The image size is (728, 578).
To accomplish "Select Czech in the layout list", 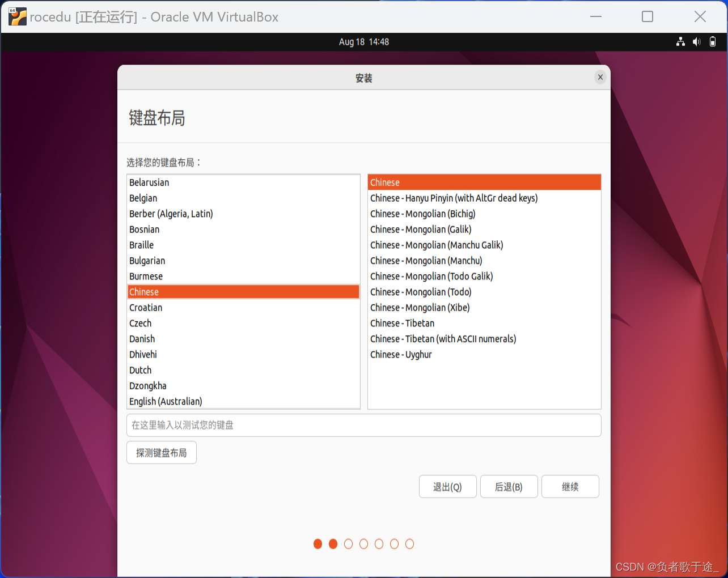I will pos(244,323).
